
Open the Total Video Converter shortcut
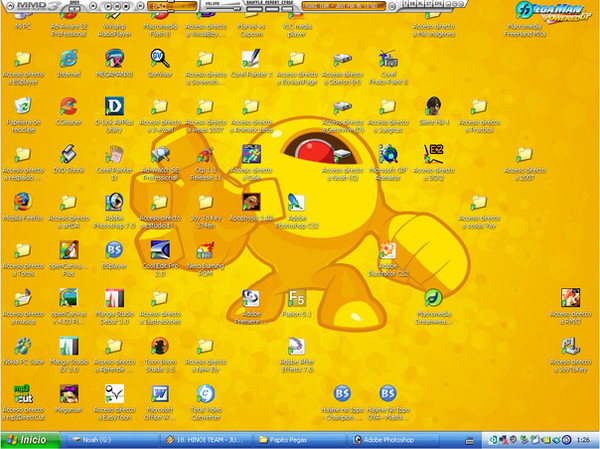pos(206,393)
